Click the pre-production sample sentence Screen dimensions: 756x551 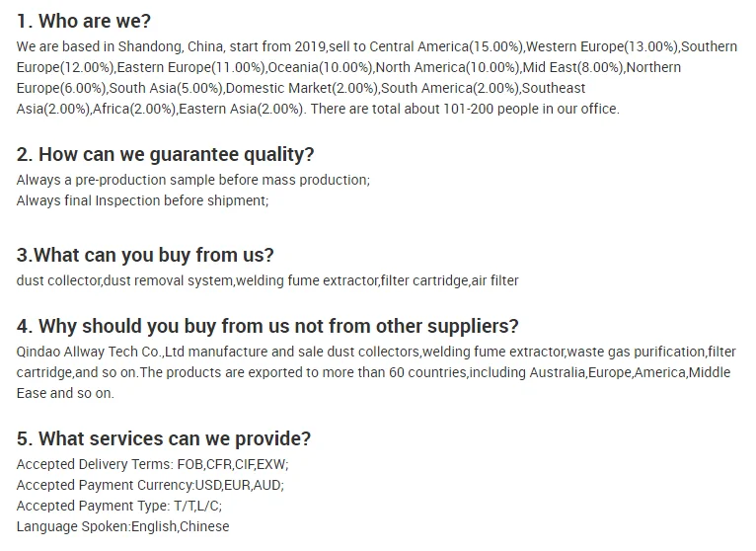pos(193,180)
